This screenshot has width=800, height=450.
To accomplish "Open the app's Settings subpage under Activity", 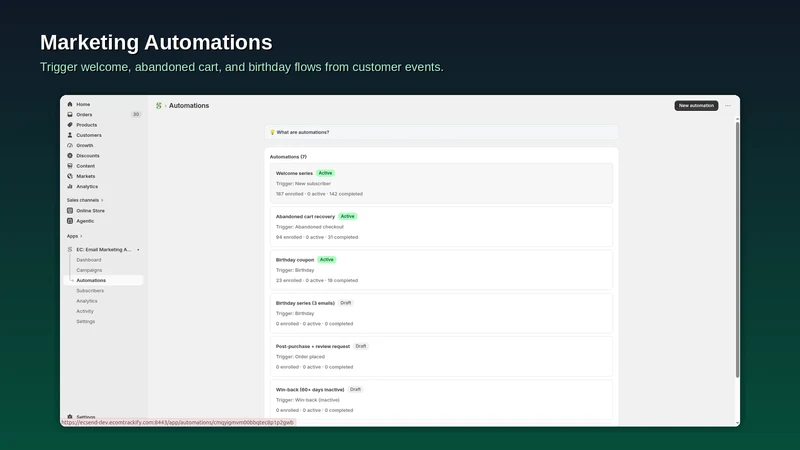I will tap(85, 321).
